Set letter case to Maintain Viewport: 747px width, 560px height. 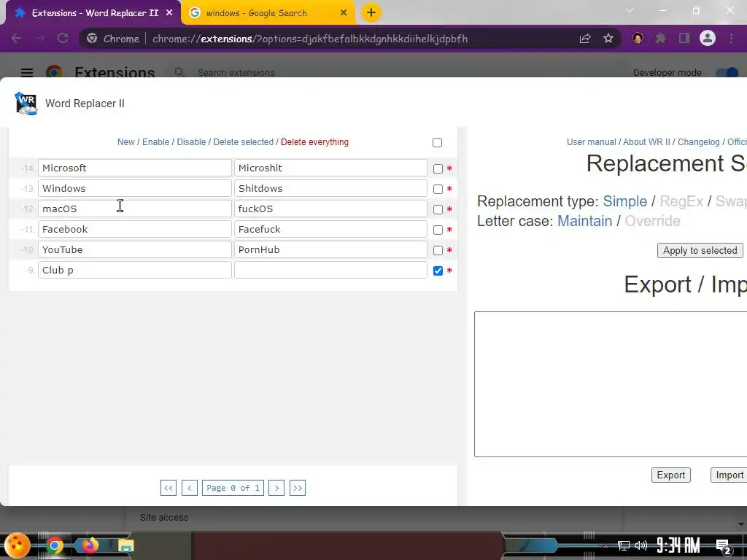[x=584, y=221]
